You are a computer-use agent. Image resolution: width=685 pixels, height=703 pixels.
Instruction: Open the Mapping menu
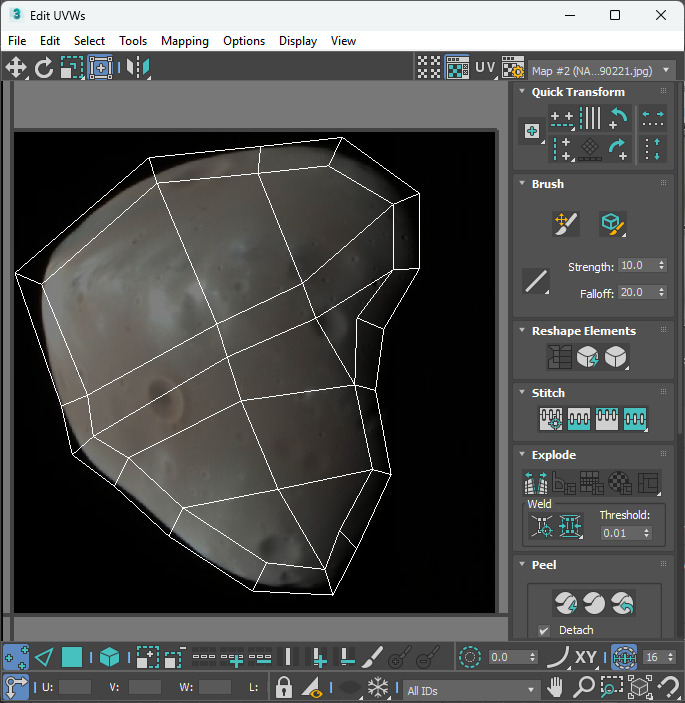tap(185, 41)
